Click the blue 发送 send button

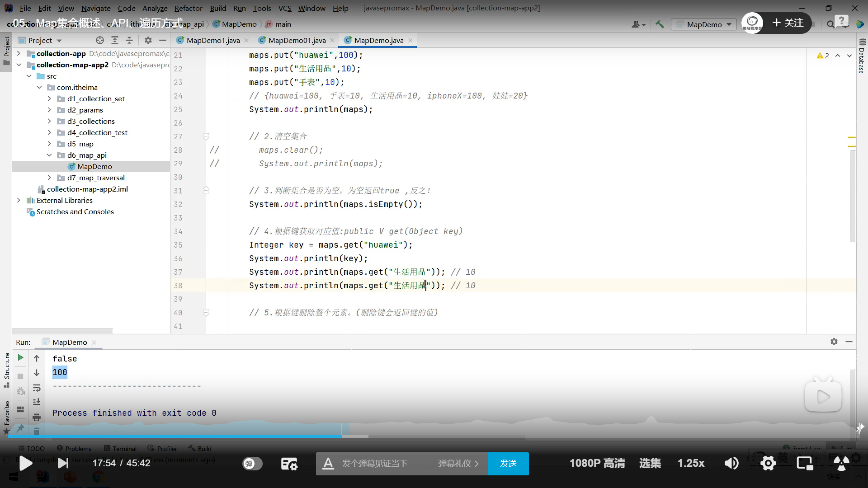(x=508, y=464)
